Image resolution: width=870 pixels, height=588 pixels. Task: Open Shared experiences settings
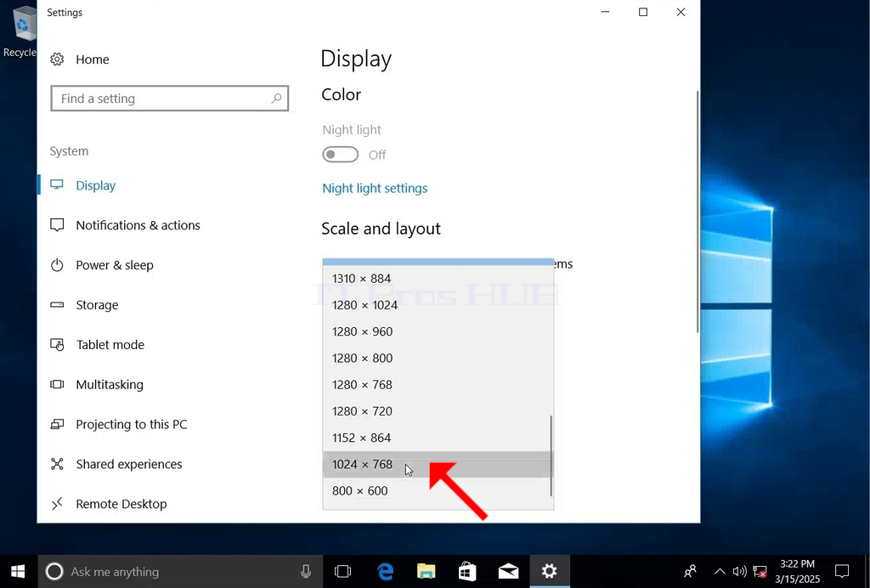pos(129,464)
